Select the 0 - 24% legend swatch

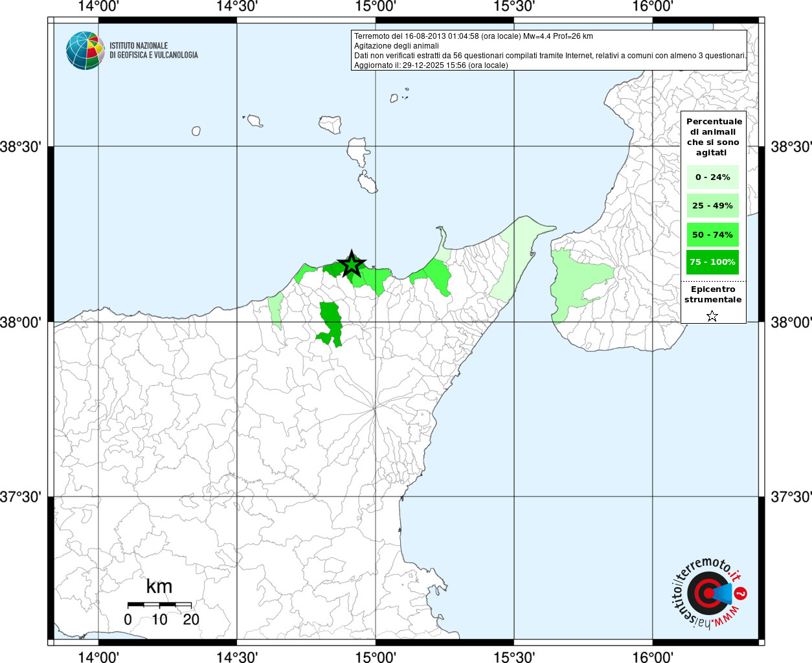712,177
